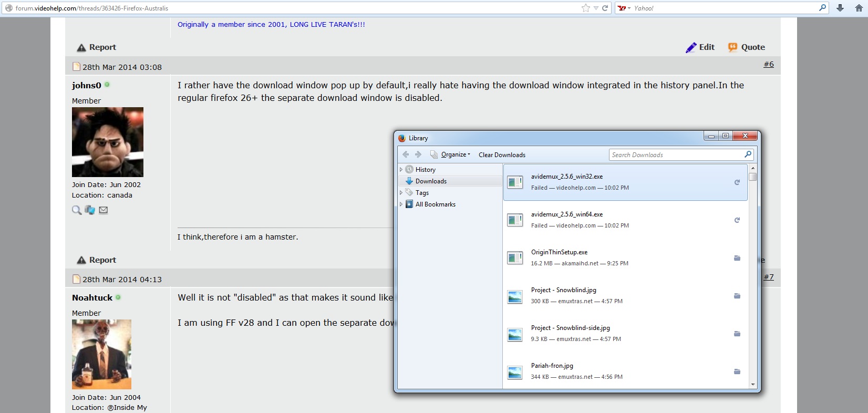Click the bookmark star icon in address bar

pos(585,8)
